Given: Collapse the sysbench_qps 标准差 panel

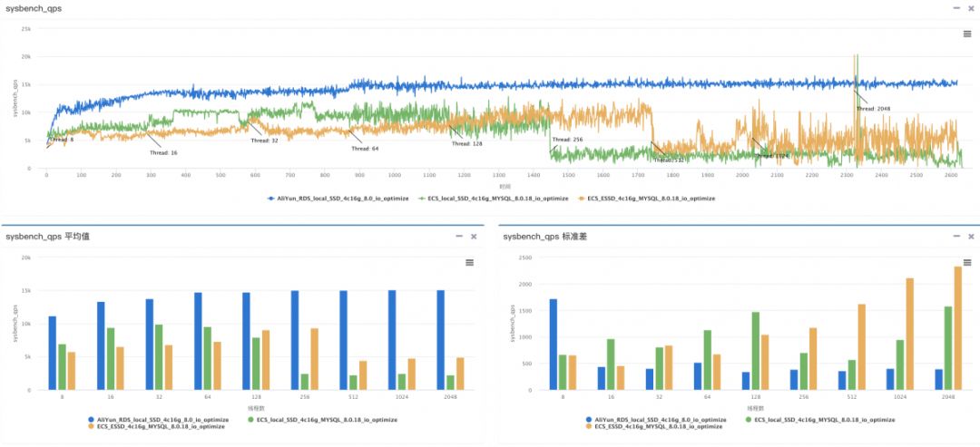Looking at the screenshot, I should tap(957, 236).
